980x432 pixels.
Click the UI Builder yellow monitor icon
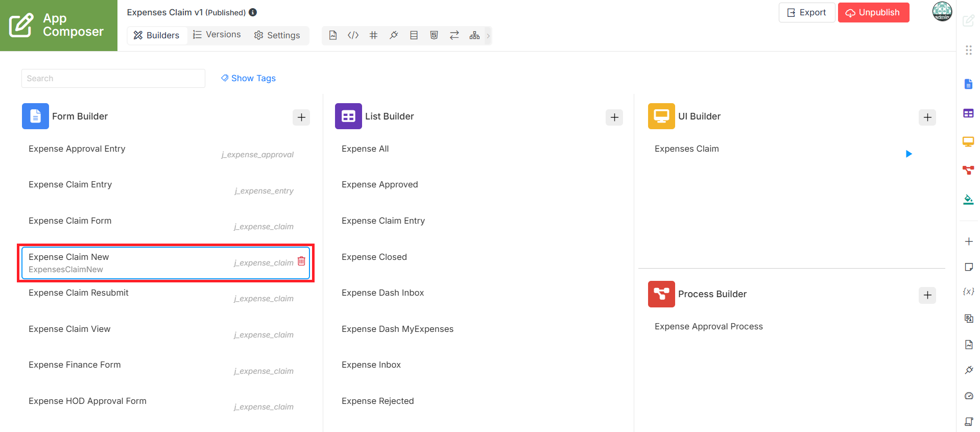661,116
